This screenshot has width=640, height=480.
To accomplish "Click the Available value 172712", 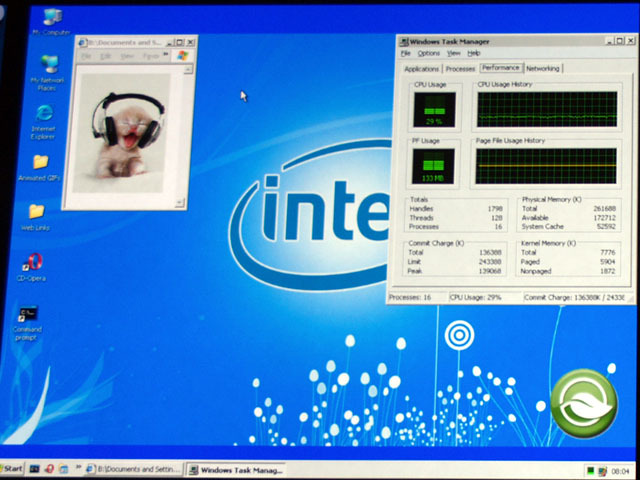I will pyautogui.click(x=604, y=218).
